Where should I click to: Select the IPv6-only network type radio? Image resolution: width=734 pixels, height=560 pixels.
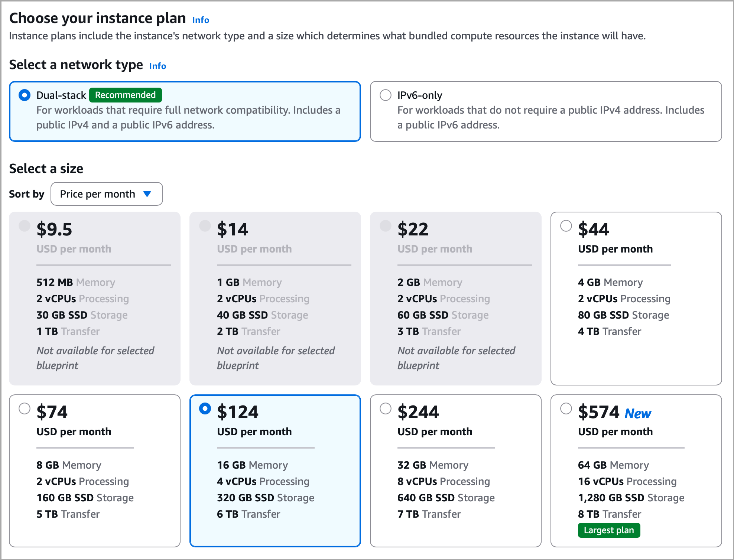point(386,95)
